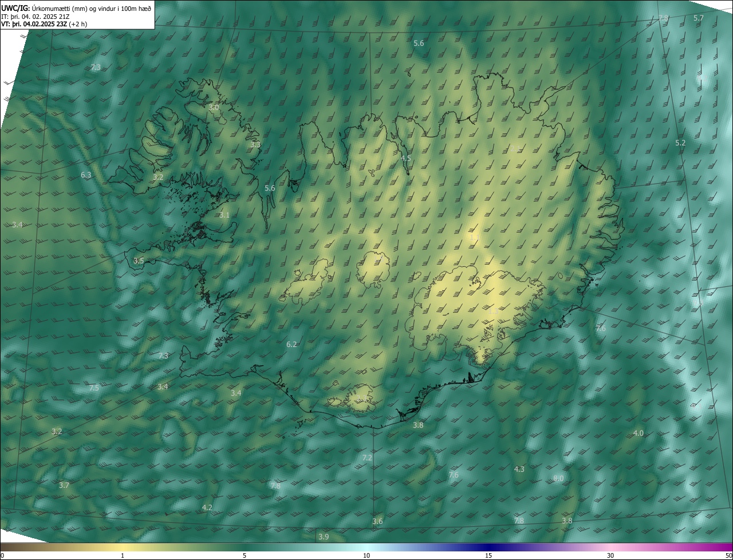
Task: Click the '3.7' map value
Action: coord(64,486)
